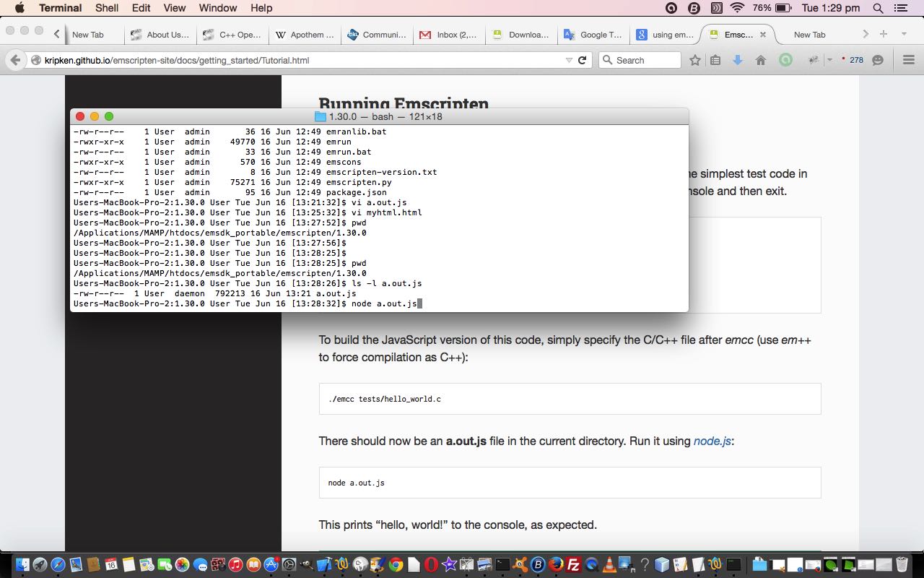Open the Shell menu

click(107, 8)
